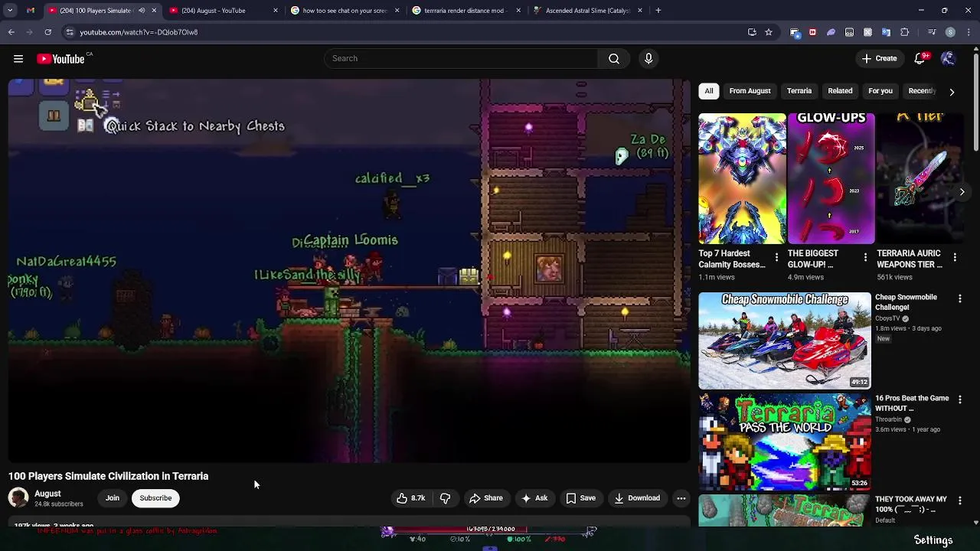Select the Recently filter chip

click(922, 91)
